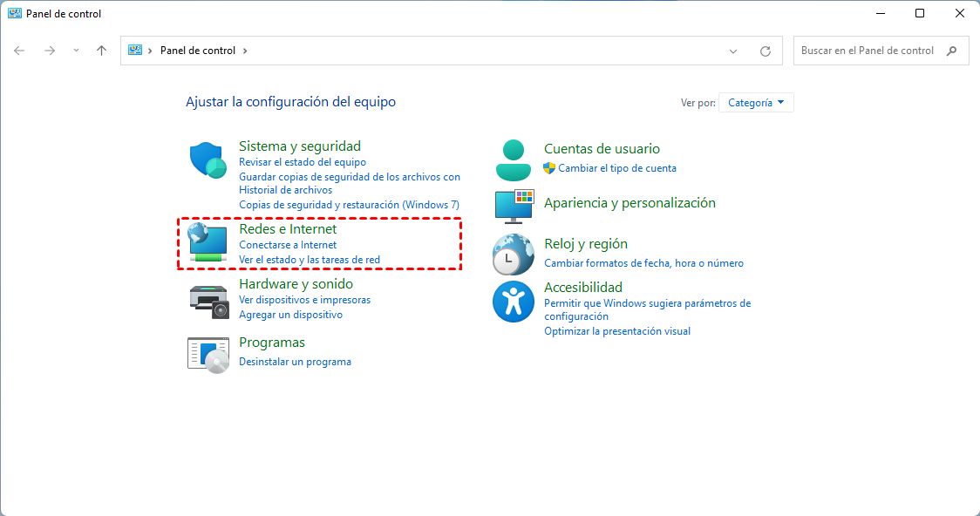Image resolution: width=980 pixels, height=516 pixels.
Task: Click inside the Buscar en el Panel de control box
Action: 872,50
